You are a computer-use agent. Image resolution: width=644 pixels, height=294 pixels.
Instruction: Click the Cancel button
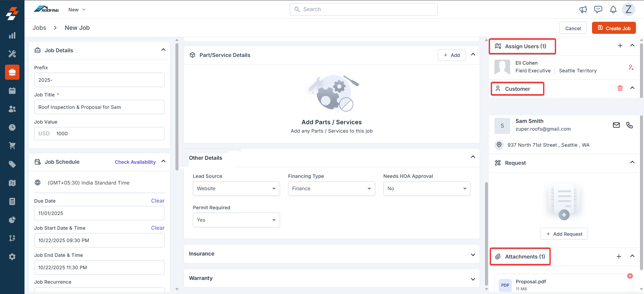click(x=573, y=28)
